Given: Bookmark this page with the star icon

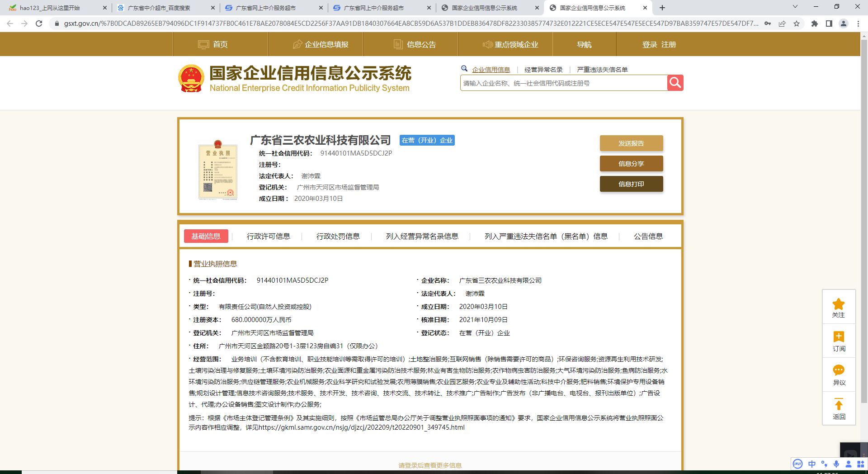Looking at the screenshot, I should (x=797, y=24).
